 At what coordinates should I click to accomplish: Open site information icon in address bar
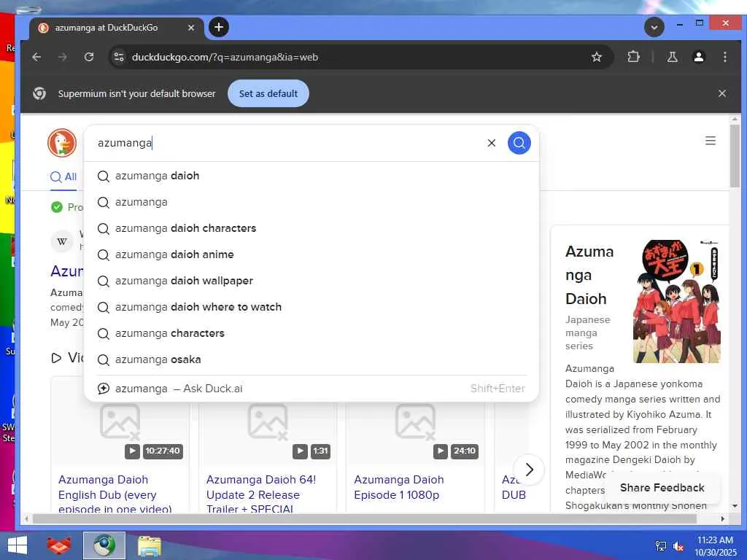[x=119, y=57]
